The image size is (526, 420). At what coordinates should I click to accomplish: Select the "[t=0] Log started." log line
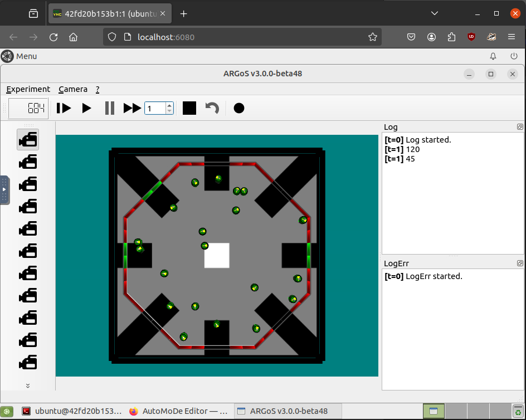click(418, 140)
